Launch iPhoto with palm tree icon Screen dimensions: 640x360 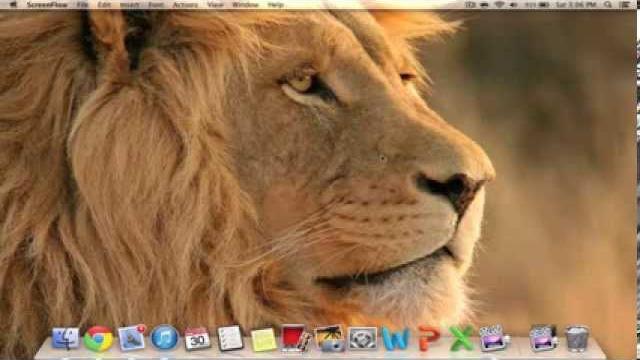329,338
